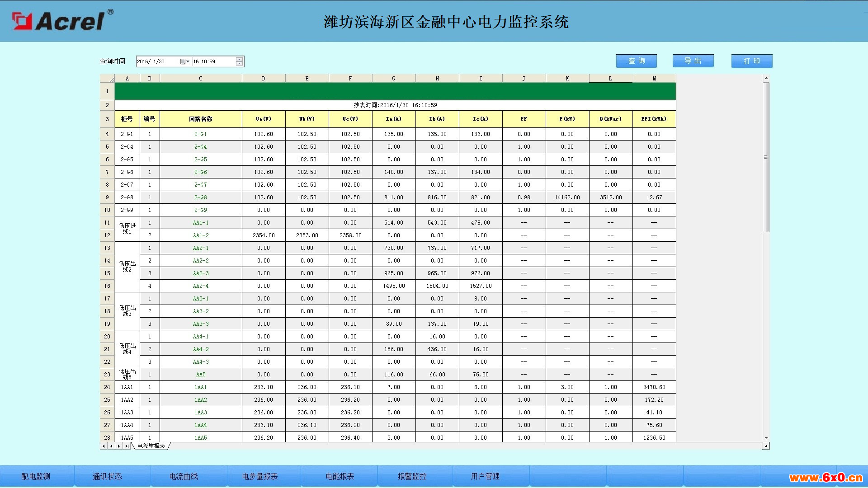The height and width of the screenshot is (488, 868).
Task: Open the calendar date picker dropdown
Action: [185, 61]
